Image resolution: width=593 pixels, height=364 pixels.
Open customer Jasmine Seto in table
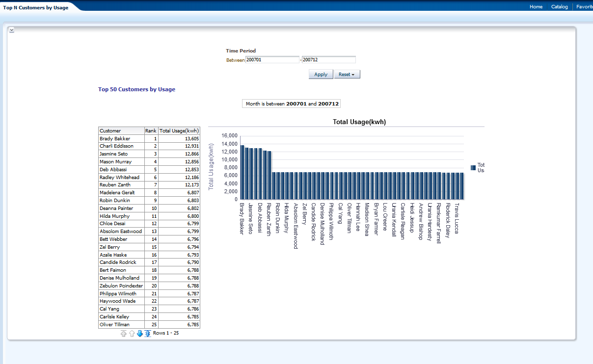113,154
